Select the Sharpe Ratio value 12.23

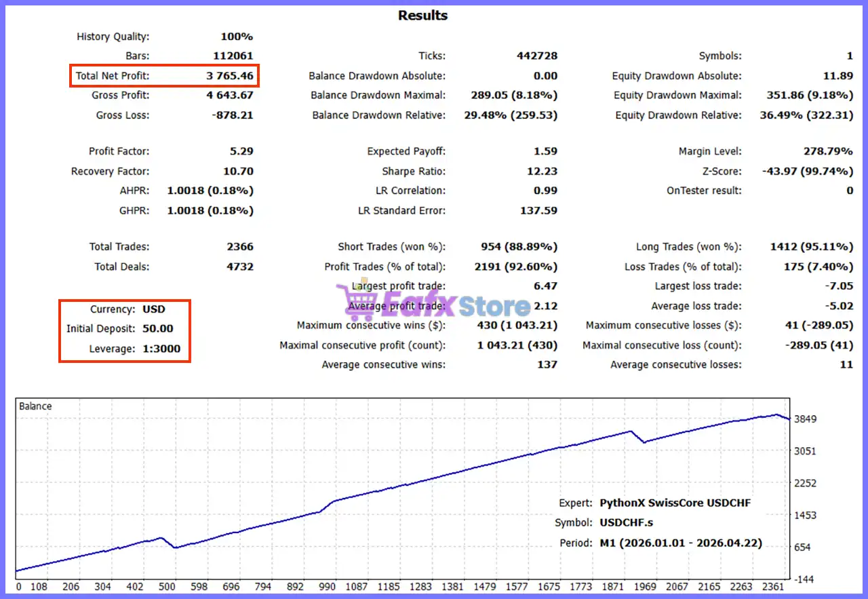[542, 172]
